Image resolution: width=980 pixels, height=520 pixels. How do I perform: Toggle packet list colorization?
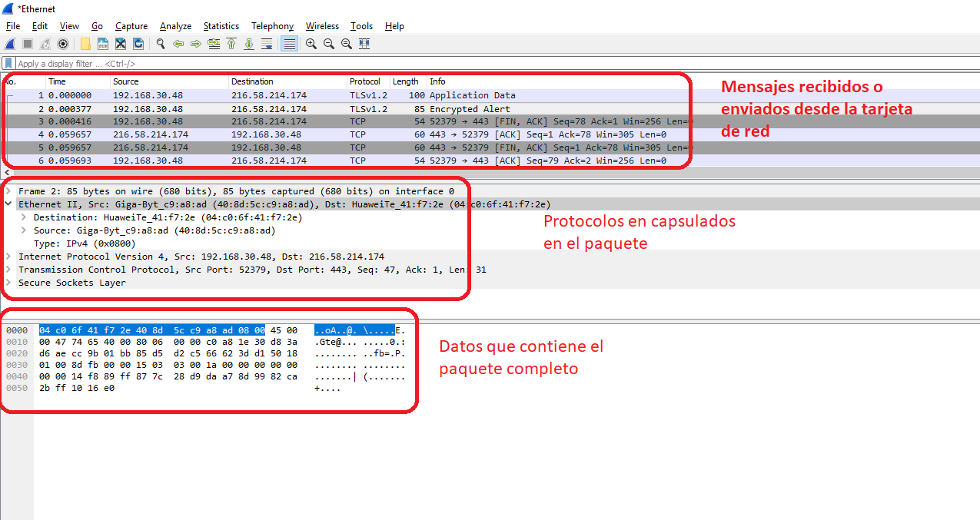[289, 44]
